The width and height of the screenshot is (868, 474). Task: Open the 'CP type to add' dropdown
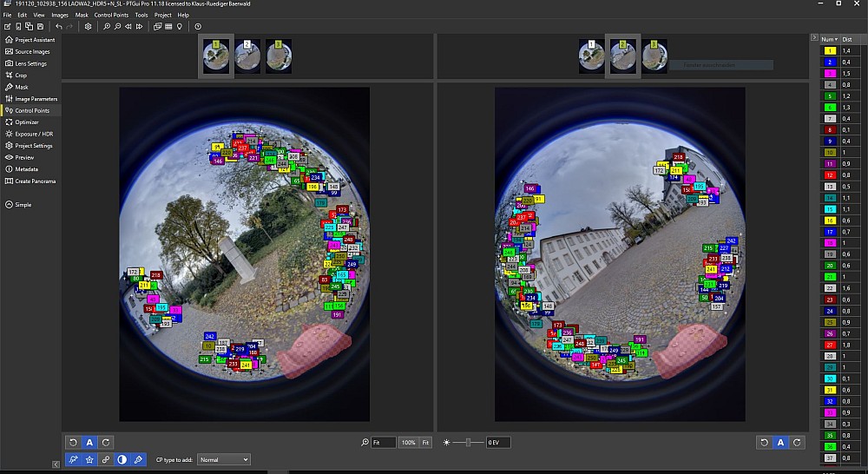(x=224, y=458)
